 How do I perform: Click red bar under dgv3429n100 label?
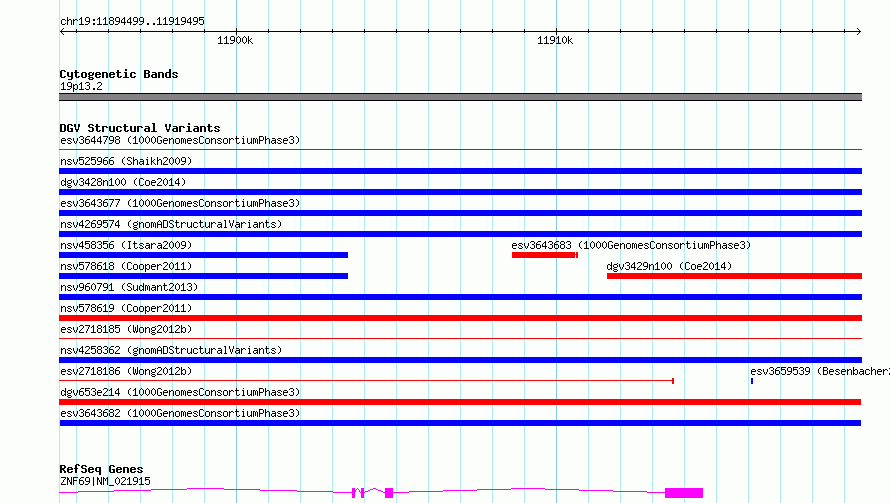(734, 276)
